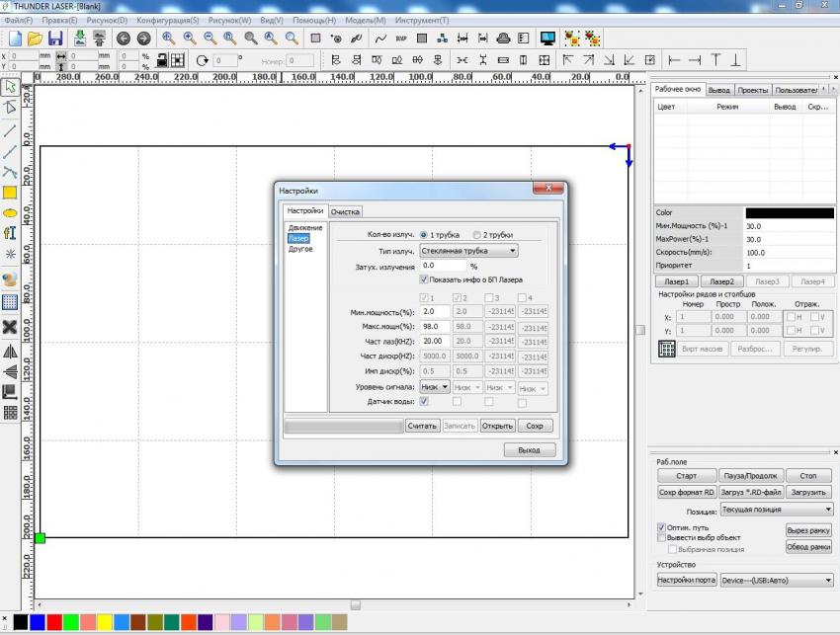Image resolution: width=840 pixels, height=635 pixels.
Task: Click the 'Старт' button
Action: (686, 476)
